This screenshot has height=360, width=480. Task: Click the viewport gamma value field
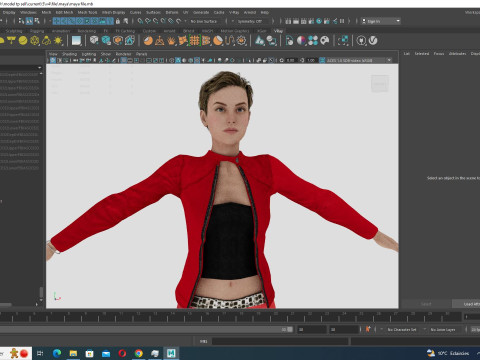tap(311, 60)
